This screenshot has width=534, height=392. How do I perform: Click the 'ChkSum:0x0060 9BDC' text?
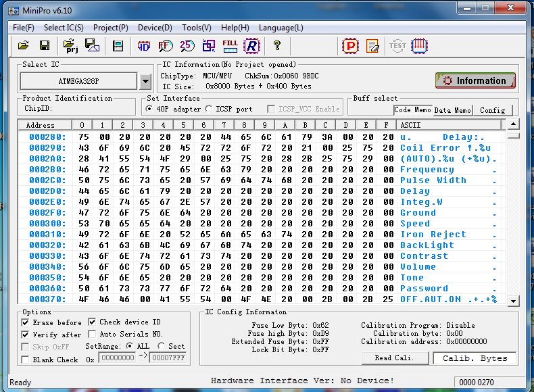click(x=282, y=76)
